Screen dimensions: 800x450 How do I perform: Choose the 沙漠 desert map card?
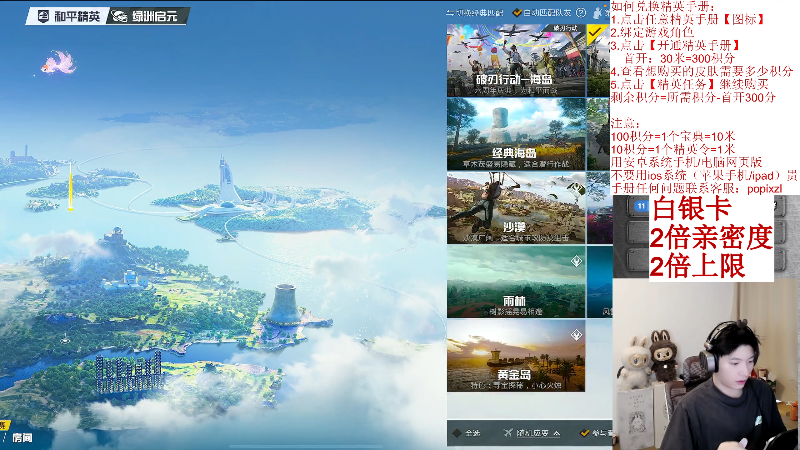(516, 208)
